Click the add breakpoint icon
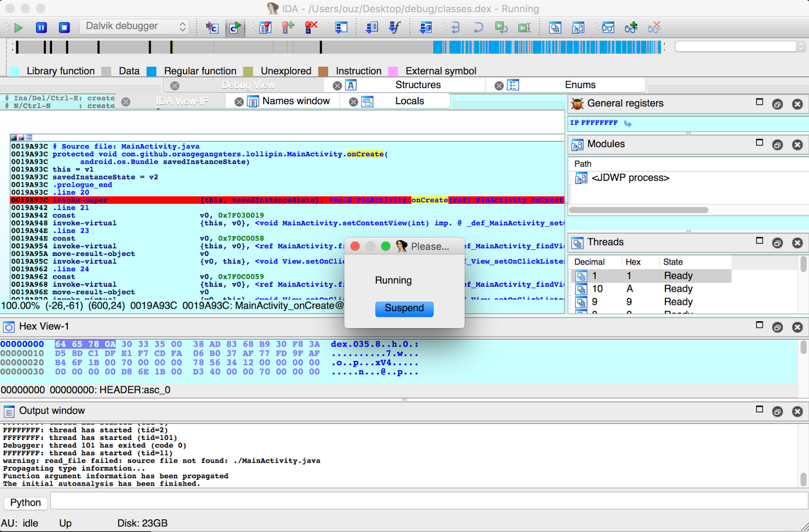The image size is (809, 532). click(x=288, y=27)
